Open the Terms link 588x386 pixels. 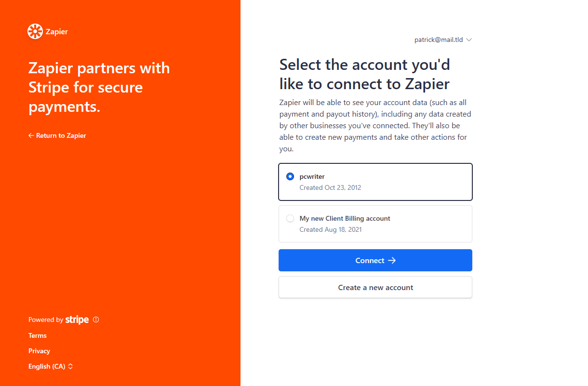[x=38, y=336]
